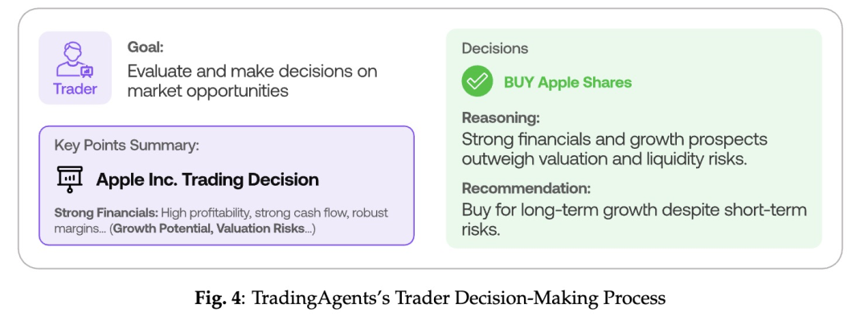868x321 pixels.
Task: Select the purple Trader label
Action: point(75,88)
